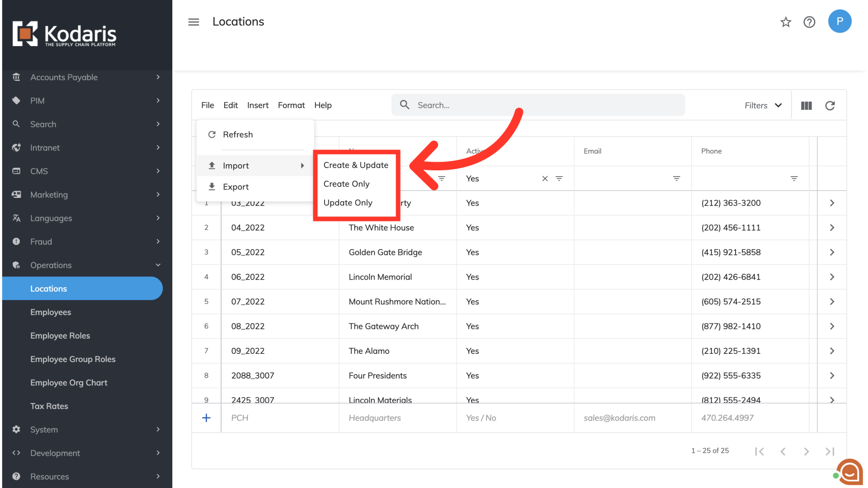868x488 pixels.
Task: Go to last page of results
Action: (x=830, y=451)
